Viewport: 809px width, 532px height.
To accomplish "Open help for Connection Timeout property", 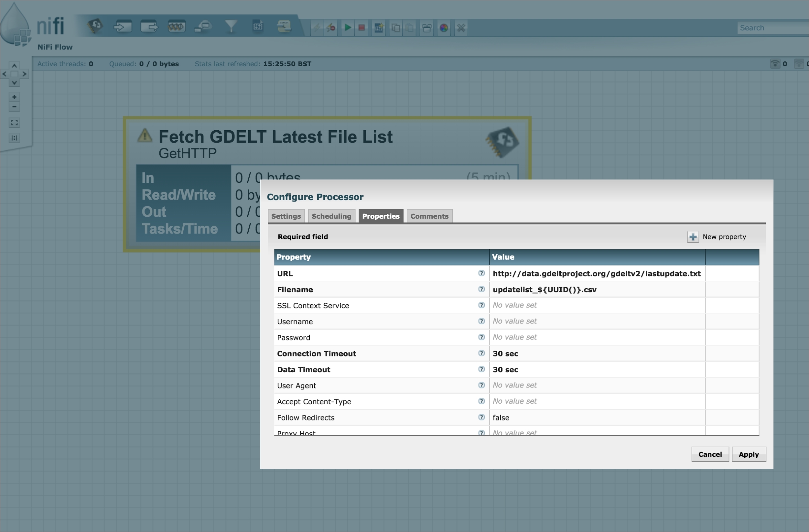I will pos(481,353).
